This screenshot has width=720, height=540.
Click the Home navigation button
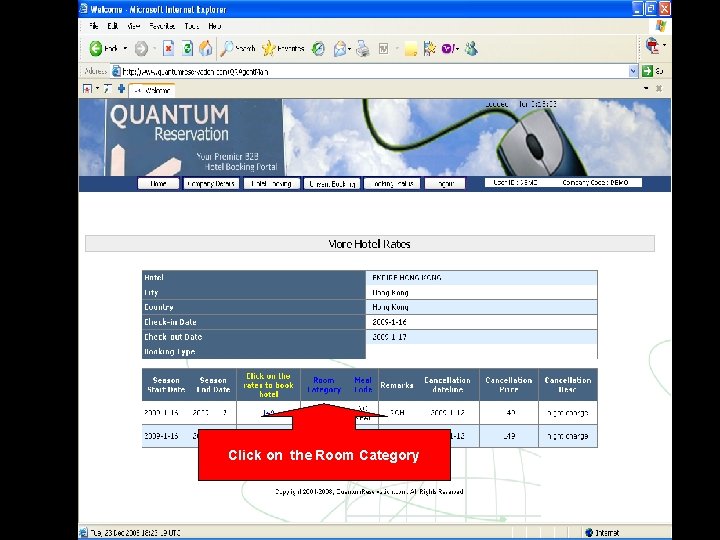pos(158,184)
